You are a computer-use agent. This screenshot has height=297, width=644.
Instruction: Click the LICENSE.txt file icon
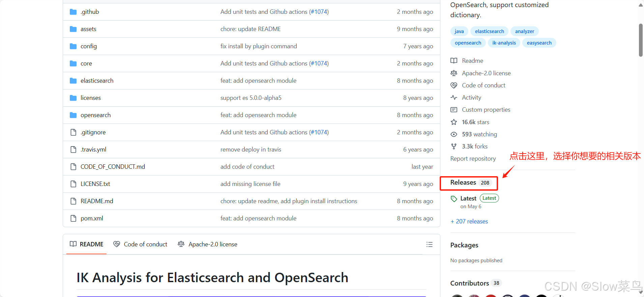[x=73, y=184]
